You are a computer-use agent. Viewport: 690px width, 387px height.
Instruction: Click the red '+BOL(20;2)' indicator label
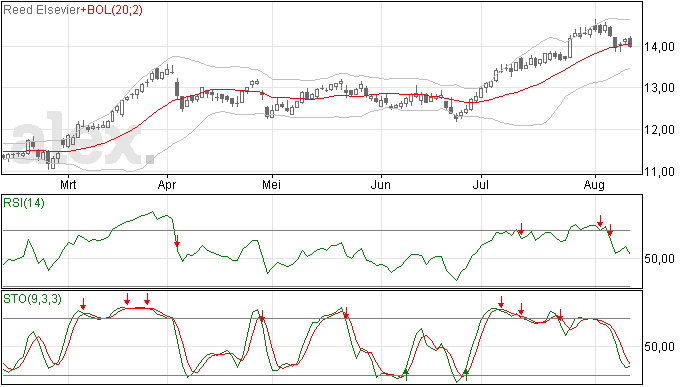tap(112, 10)
